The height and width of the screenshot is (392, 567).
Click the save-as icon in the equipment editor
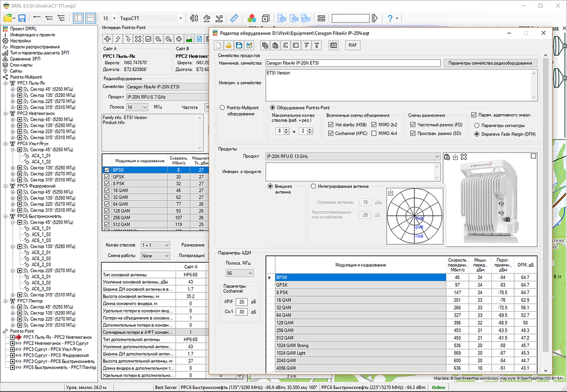coord(249,45)
